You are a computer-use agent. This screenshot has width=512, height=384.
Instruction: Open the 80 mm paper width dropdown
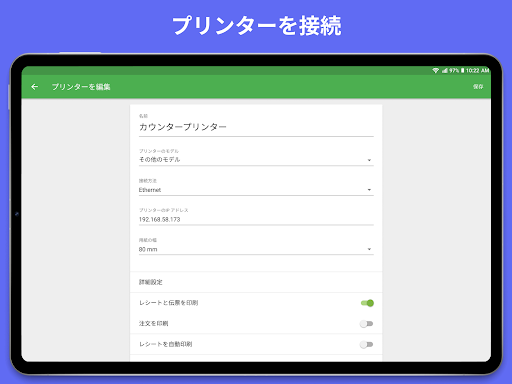[x=256, y=249]
